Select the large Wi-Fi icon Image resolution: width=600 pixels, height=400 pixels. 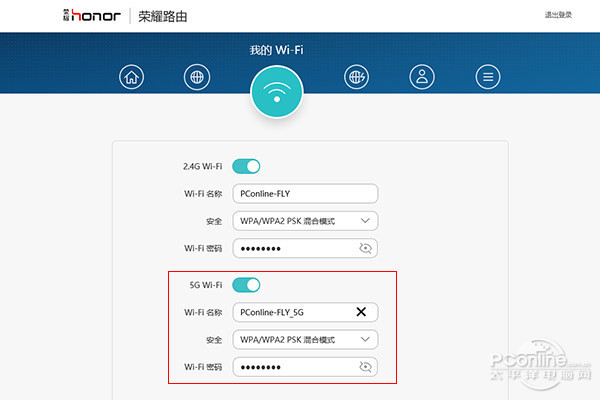(277, 92)
